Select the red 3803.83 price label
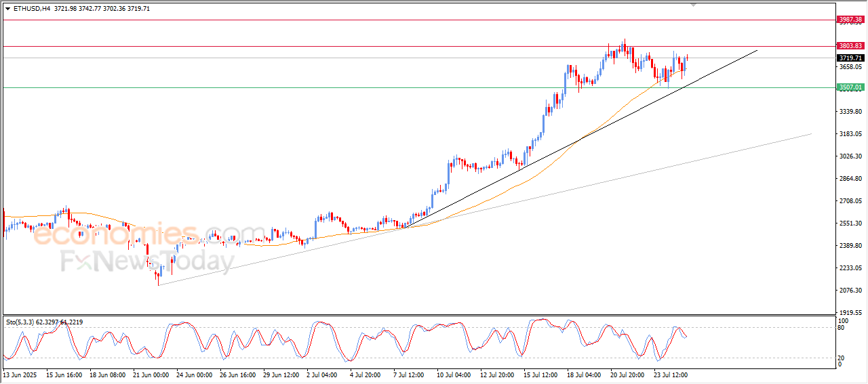The height and width of the screenshot is (384, 868). pyautogui.click(x=850, y=46)
